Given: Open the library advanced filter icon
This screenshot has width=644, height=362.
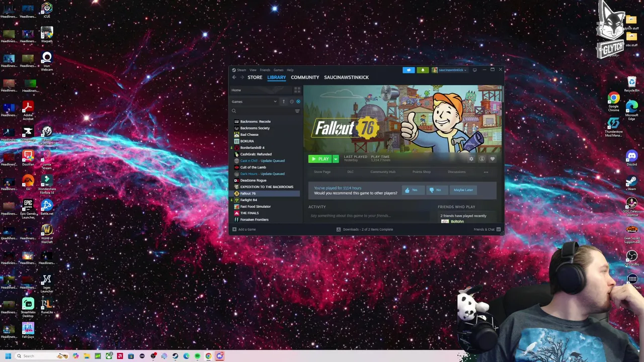Looking at the screenshot, I should pyautogui.click(x=297, y=111).
